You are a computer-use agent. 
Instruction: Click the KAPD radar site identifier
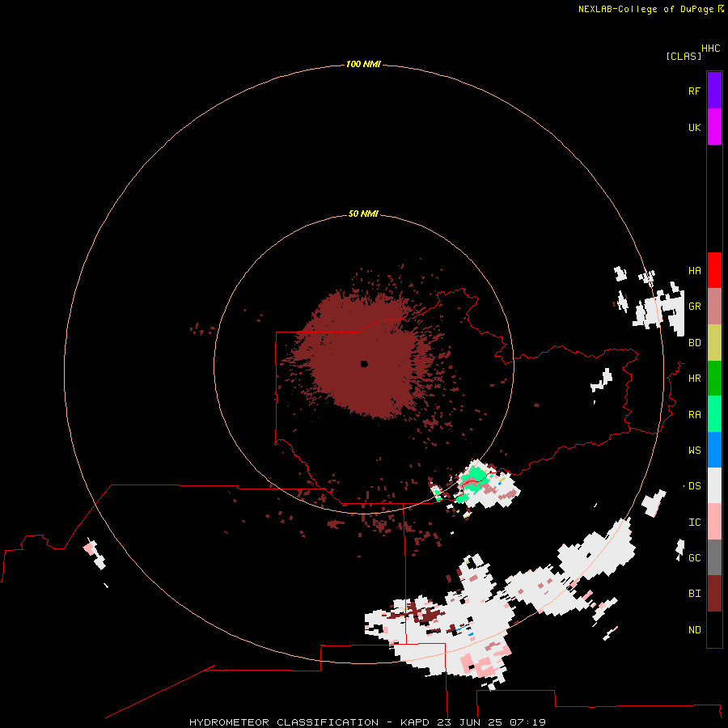tap(415, 722)
